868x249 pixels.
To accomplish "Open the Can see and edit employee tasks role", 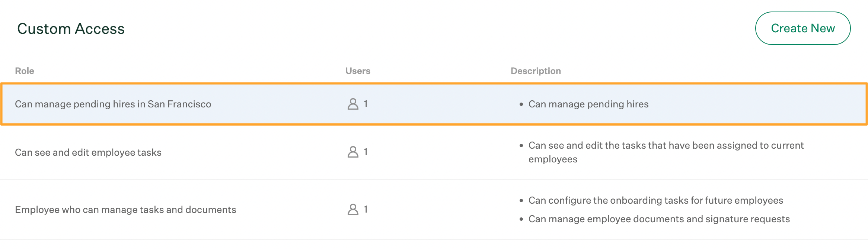I will click(x=88, y=152).
